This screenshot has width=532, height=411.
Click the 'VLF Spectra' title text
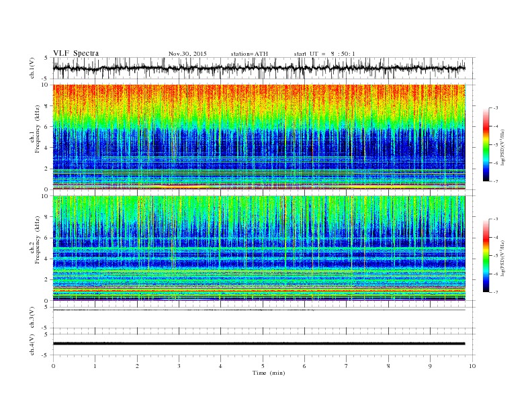(76, 53)
